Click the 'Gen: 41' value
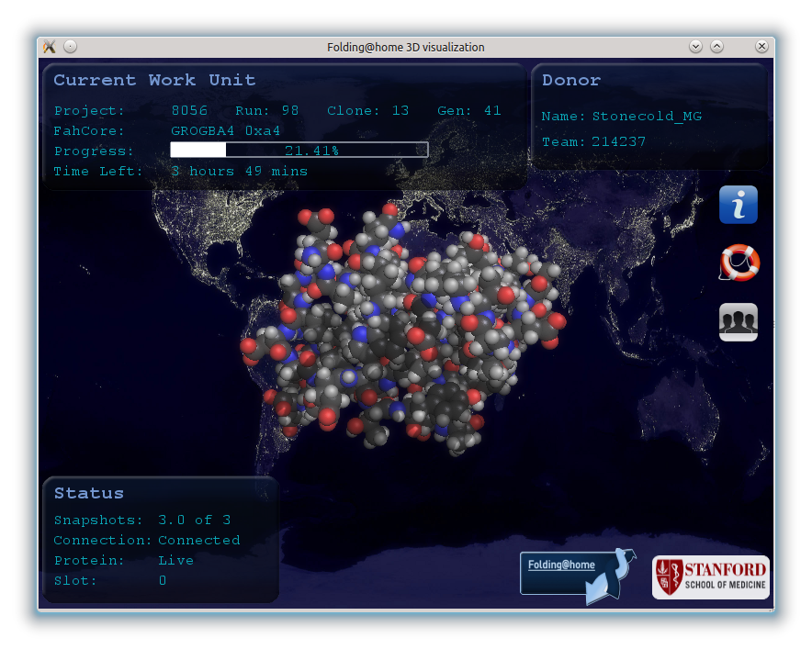 [x=468, y=111]
